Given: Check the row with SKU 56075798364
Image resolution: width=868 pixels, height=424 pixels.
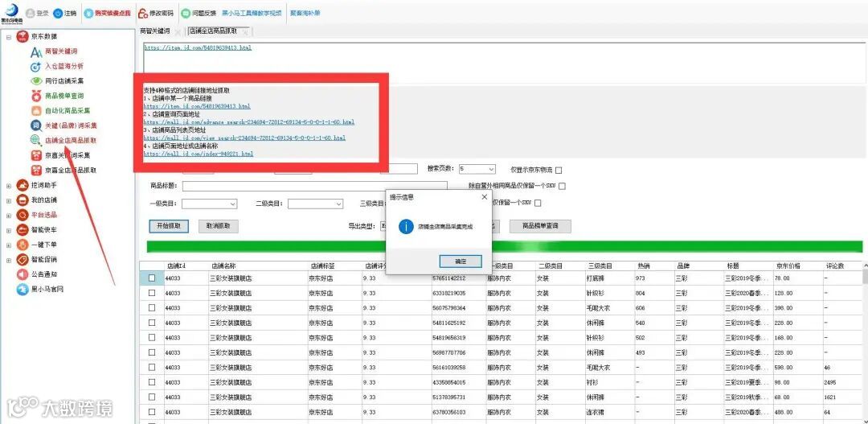Looking at the screenshot, I should pyautogui.click(x=152, y=308).
